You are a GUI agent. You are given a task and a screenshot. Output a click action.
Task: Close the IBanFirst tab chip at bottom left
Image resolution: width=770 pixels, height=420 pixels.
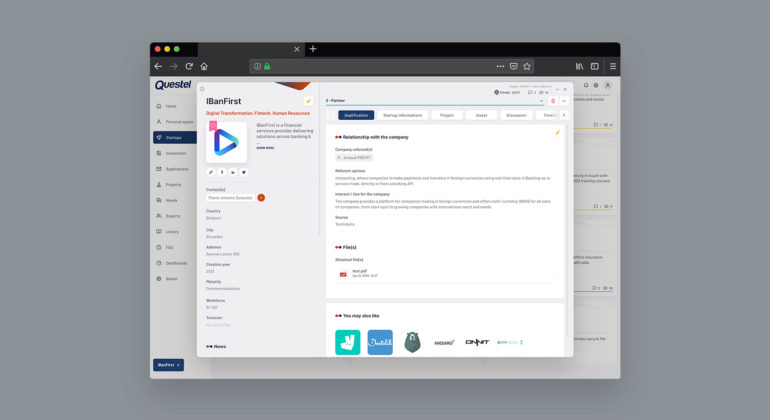(x=179, y=365)
